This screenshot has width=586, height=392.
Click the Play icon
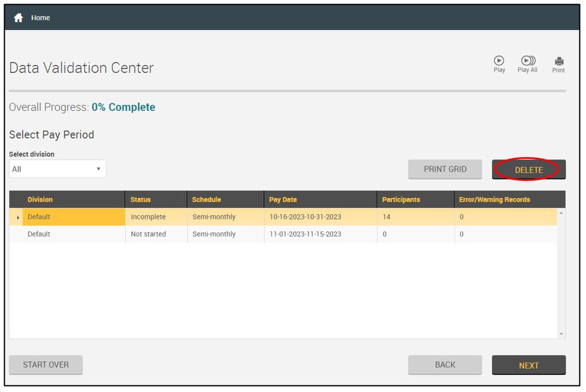[x=499, y=61]
